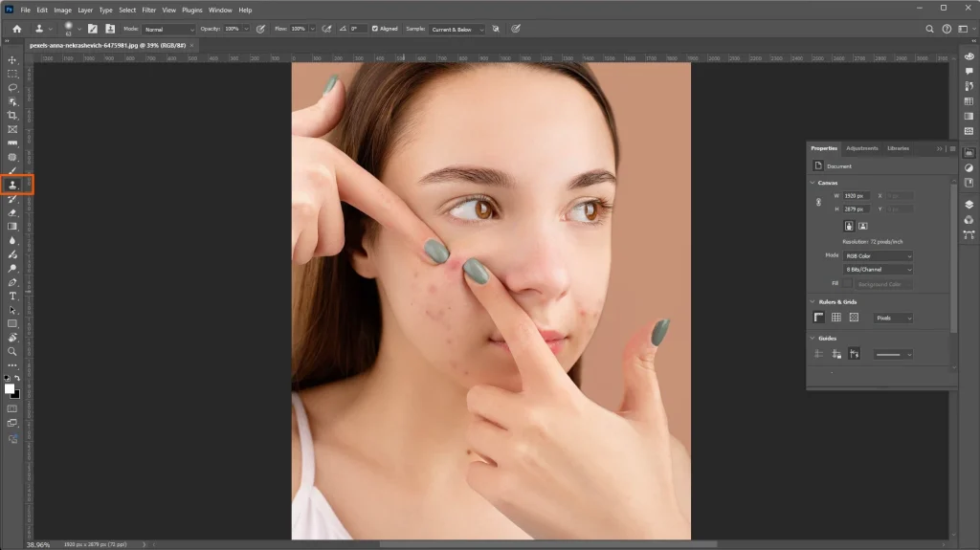The width and height of the screenshot is (980, 550).
Task: Select the Crop tool
Action: [x=11, y=116]
